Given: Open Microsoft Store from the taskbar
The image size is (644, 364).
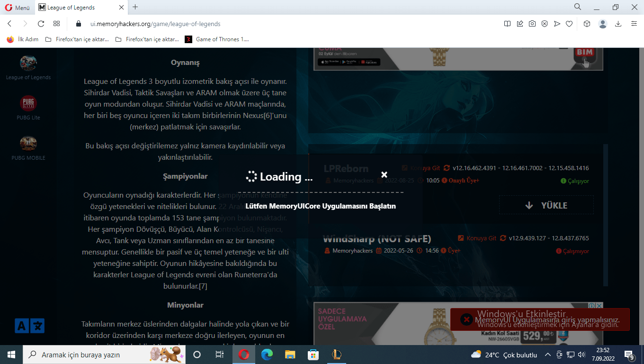Looking at the screenshot, I should point(313,355).
